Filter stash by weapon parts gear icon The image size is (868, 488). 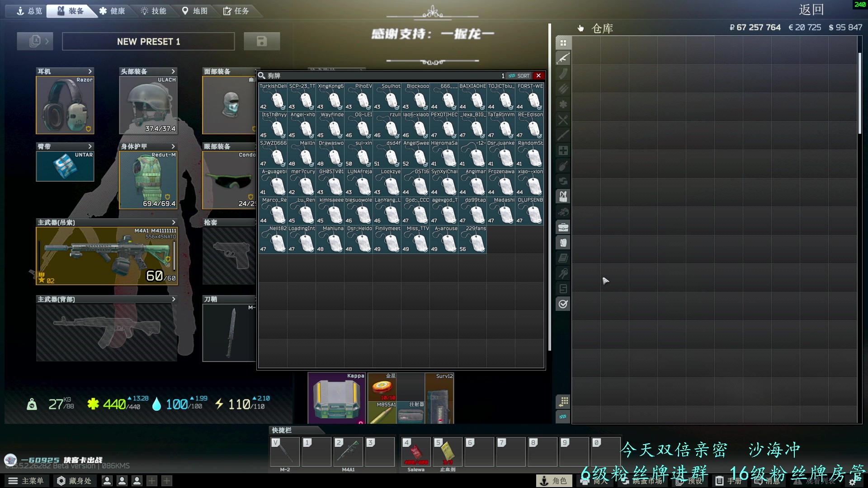tap(563, 104)
